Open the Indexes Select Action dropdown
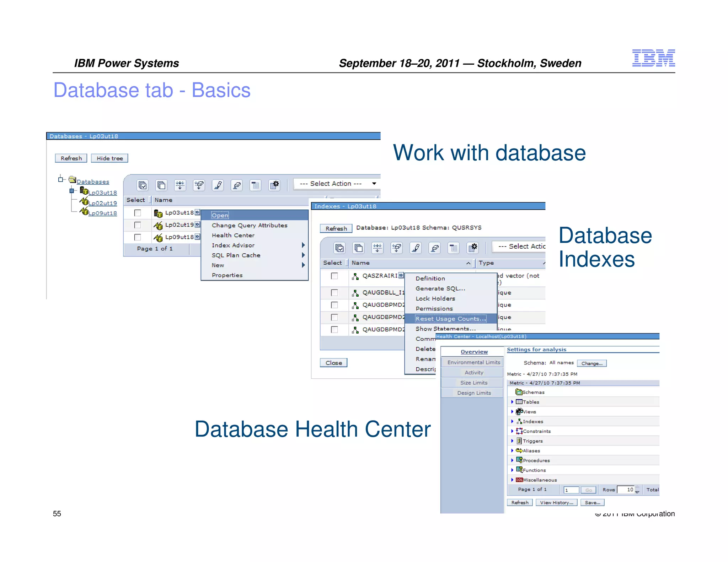 [519, 246]
